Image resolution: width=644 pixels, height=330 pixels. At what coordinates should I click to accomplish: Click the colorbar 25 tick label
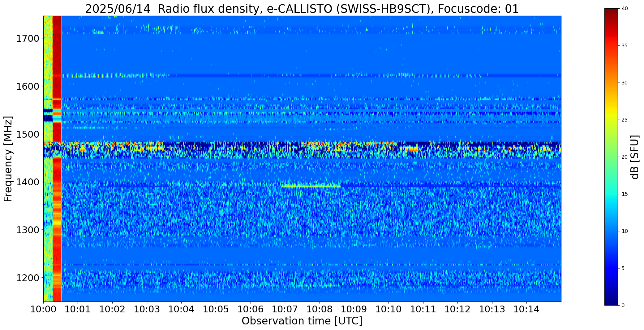[625, 120]
